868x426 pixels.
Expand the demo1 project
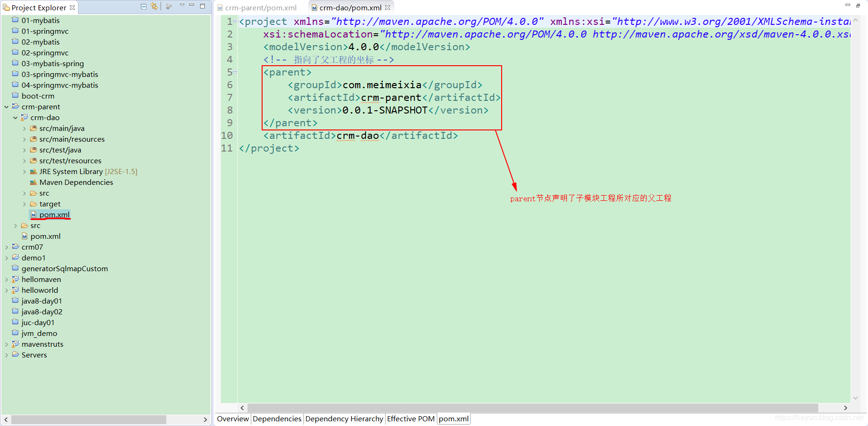(7, 258)
